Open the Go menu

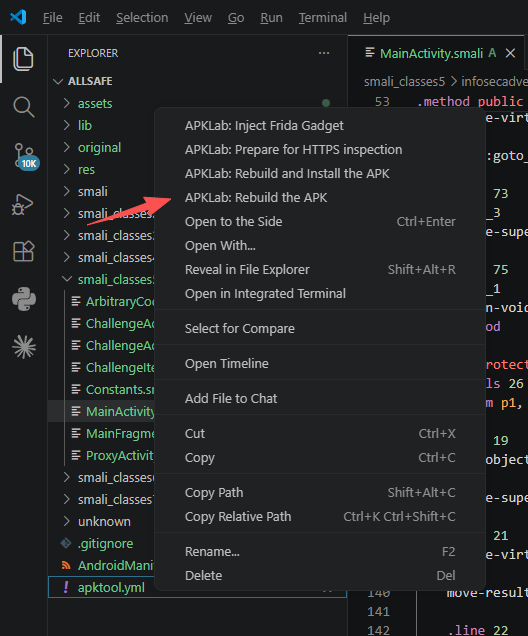(x=236, y=18)
